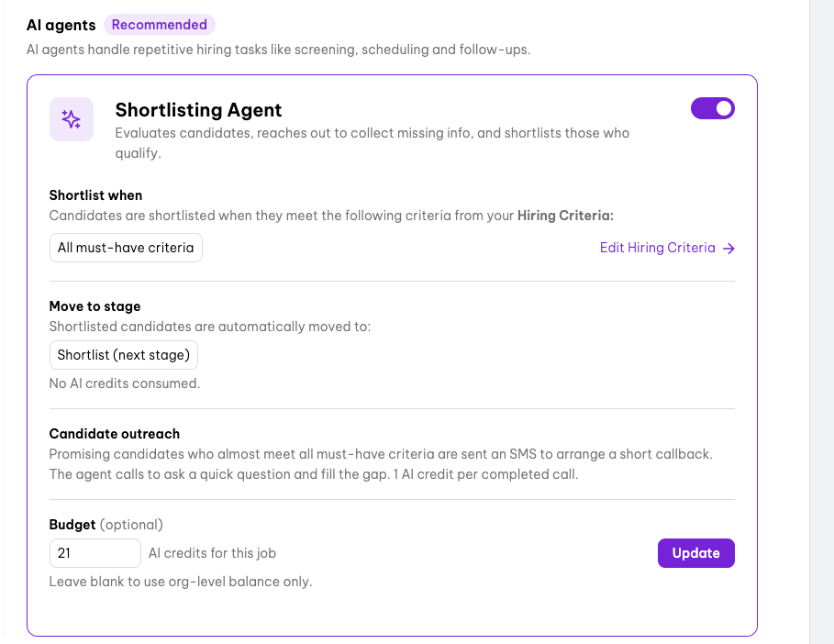Open the Edit Hiring Criteria link
This screenshot has height=644, width=834.
(x=667, y=248)
